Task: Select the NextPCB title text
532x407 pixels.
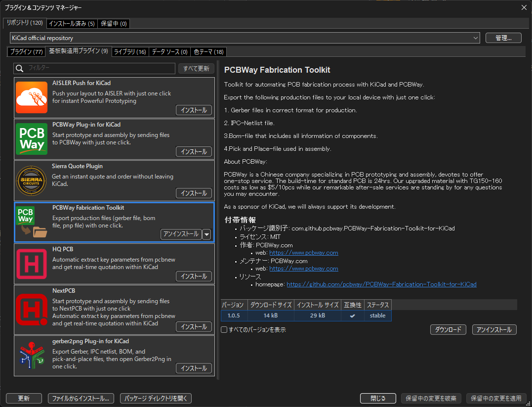Action: pos(64,291)
